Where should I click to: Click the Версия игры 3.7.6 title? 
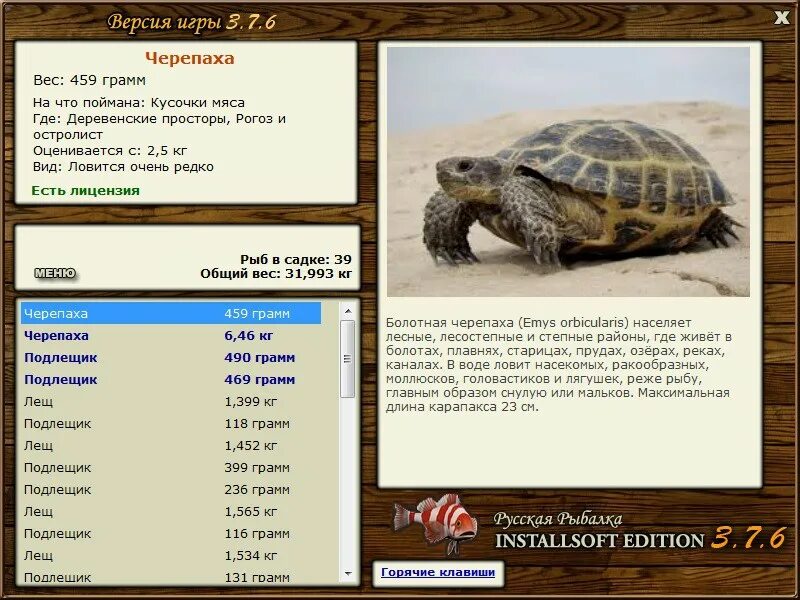coord(192,22)
